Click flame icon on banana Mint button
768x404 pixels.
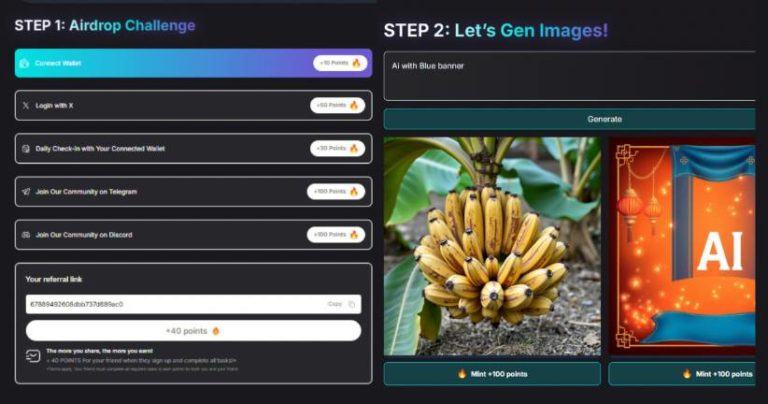coord(461,374)
